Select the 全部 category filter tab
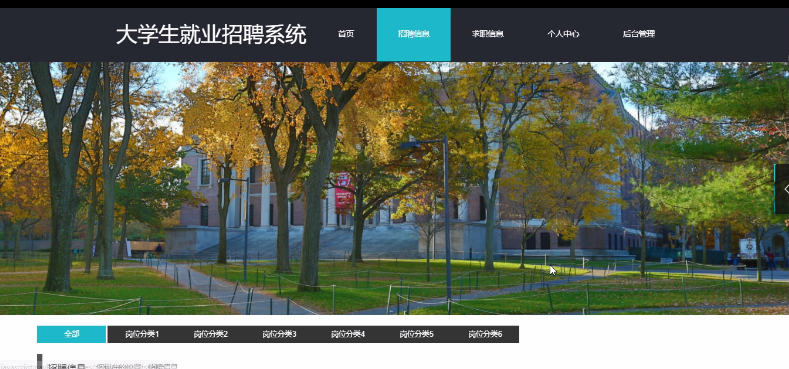Viewport: 789px width, 369px height. (x=71, y=334)
